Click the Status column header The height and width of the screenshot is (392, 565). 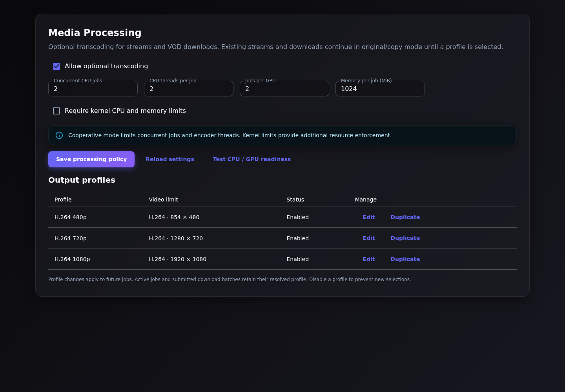tap(295, 200)
